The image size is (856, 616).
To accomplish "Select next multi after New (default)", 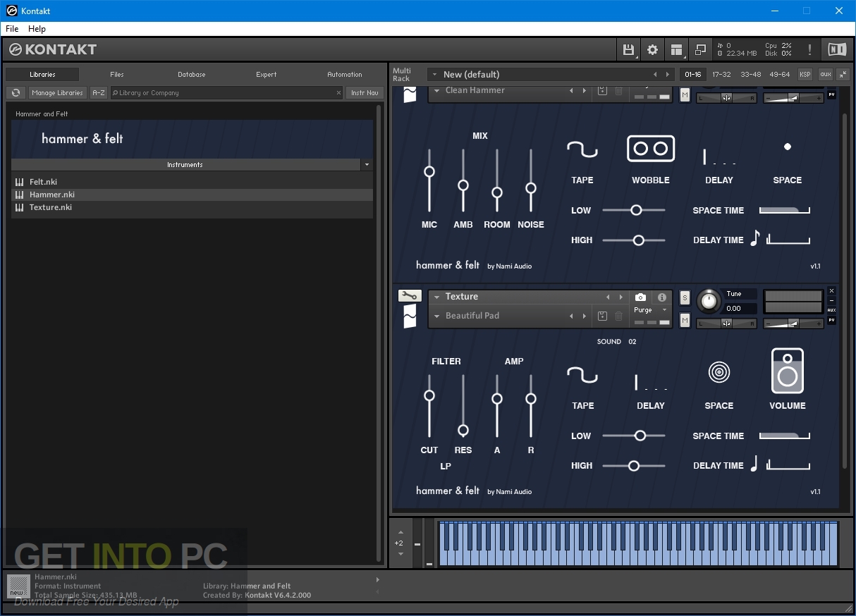I will click(668, 74).
